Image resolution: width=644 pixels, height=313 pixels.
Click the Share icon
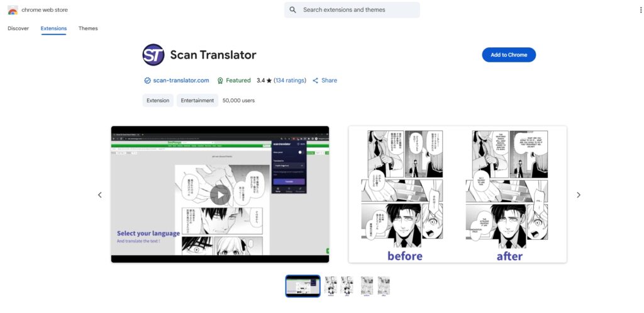[316, 81]
